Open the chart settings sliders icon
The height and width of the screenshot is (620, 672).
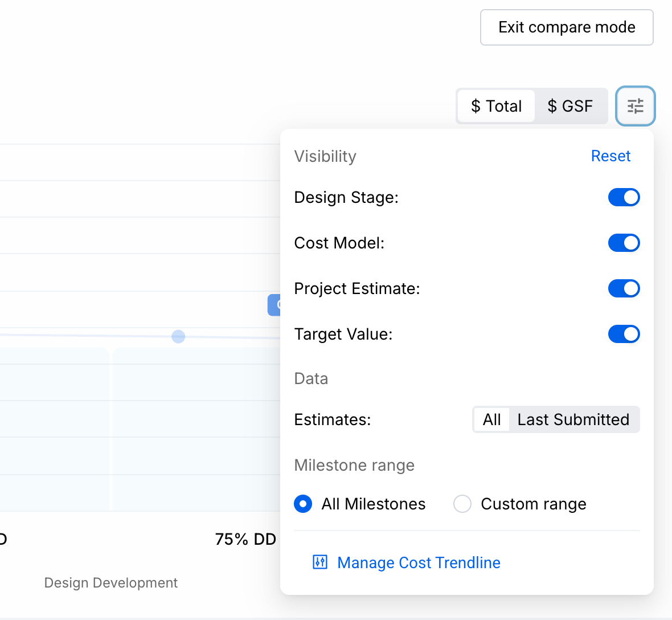coord(635,106)
